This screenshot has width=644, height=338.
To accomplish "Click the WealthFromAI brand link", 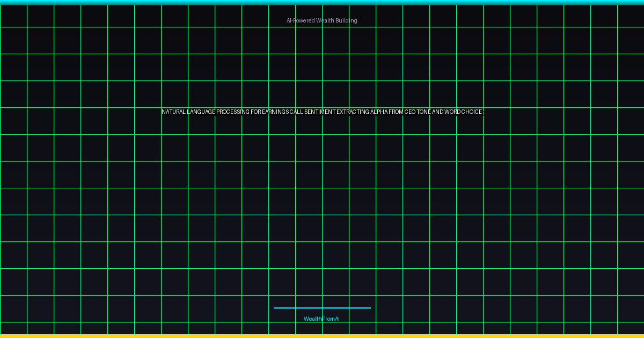I will tap(321, 319).
